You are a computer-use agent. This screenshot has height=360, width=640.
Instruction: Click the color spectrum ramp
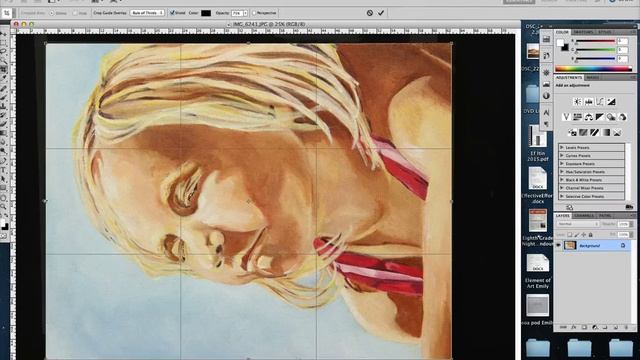(593, 69)
